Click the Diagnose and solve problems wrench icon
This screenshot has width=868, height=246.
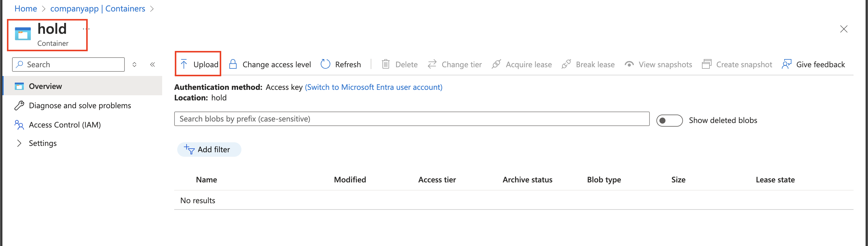click(19, 106)
